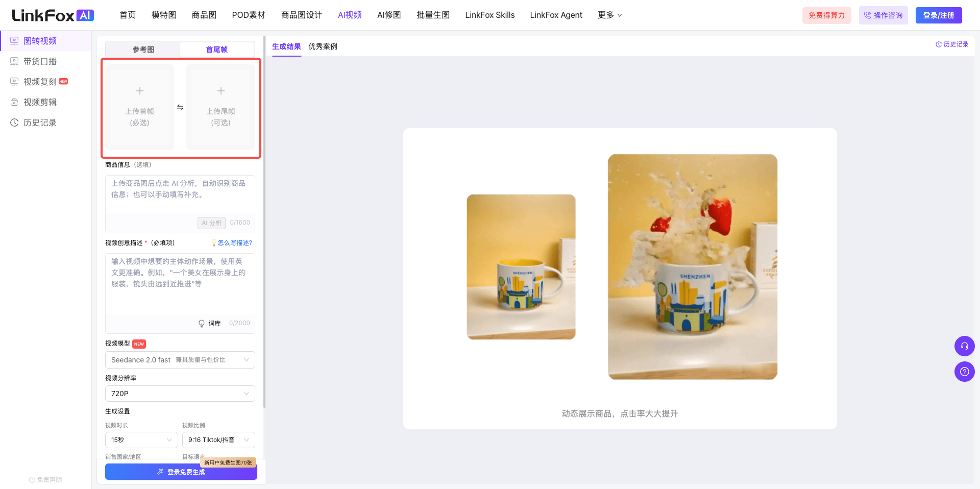The width and height of the screenshot is (980, 489).
Task: Open LinkFox Skills in top navigation
Action: tap(490, 15)
